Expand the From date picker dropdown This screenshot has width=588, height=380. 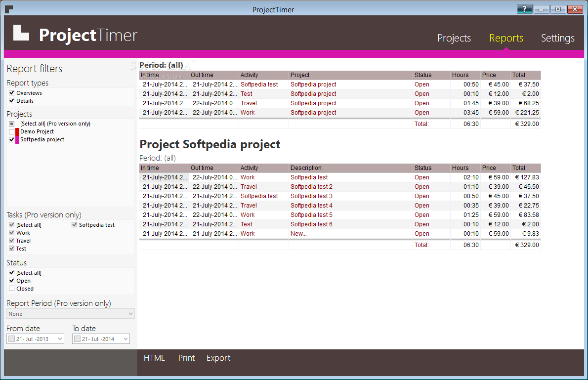click(x=60, y=338)
